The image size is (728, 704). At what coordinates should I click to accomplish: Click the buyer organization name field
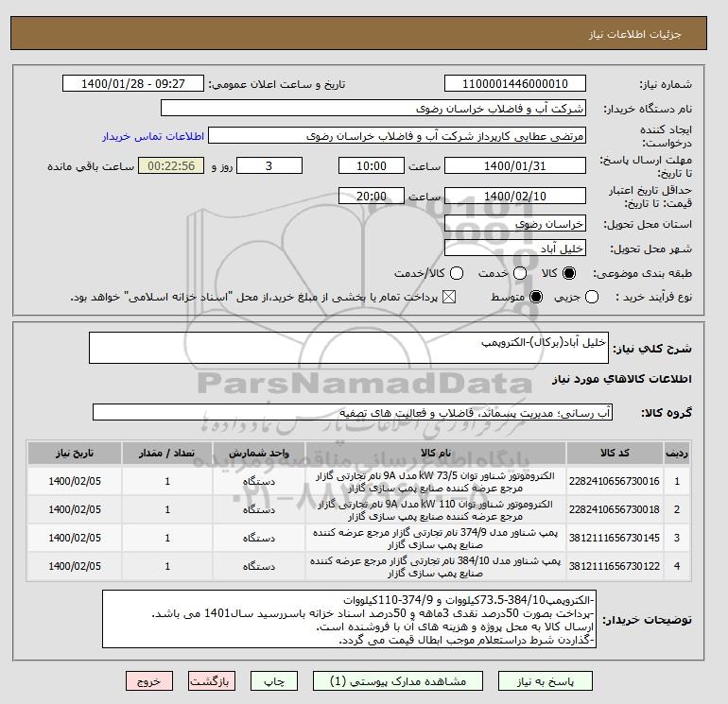(x=373, y=108)
